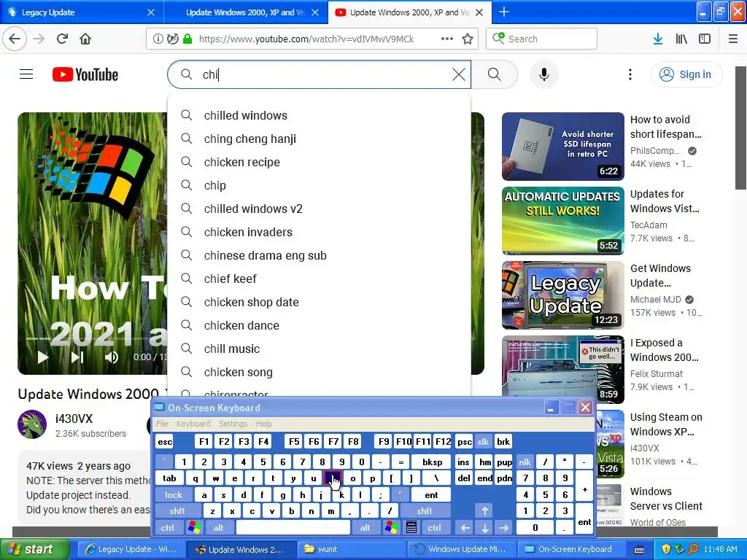
Task: Start voice search with microphone icon
Action: click(x=543, y=74)
